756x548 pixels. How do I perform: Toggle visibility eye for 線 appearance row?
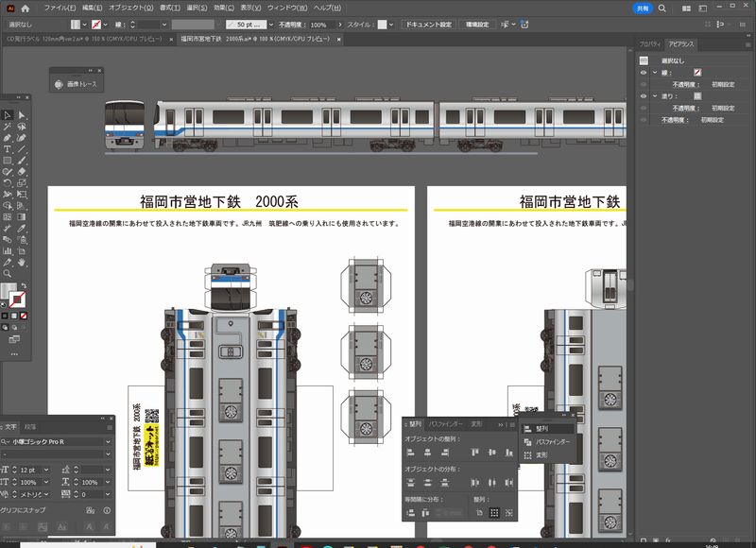[x=644, y=72]
